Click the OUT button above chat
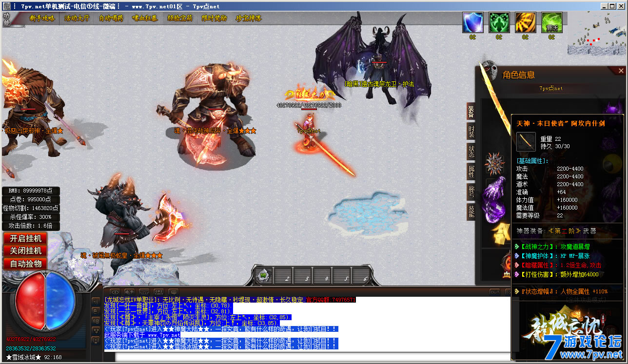 (x=494, y=292)
